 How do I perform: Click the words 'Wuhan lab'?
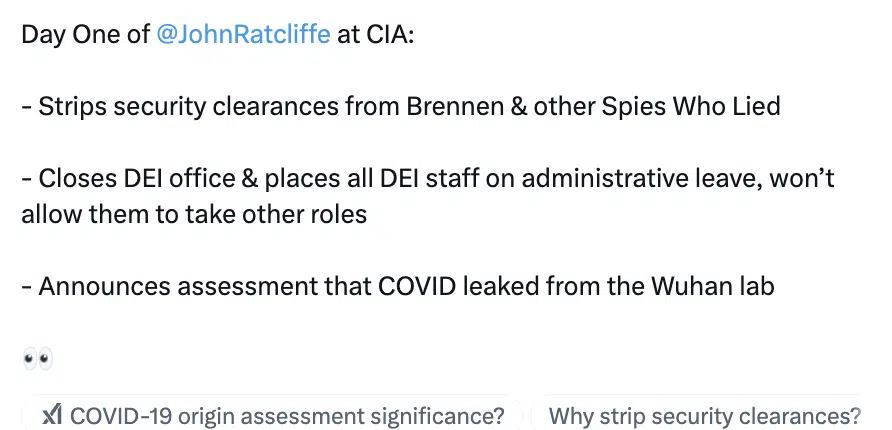[x=712, y=286]
